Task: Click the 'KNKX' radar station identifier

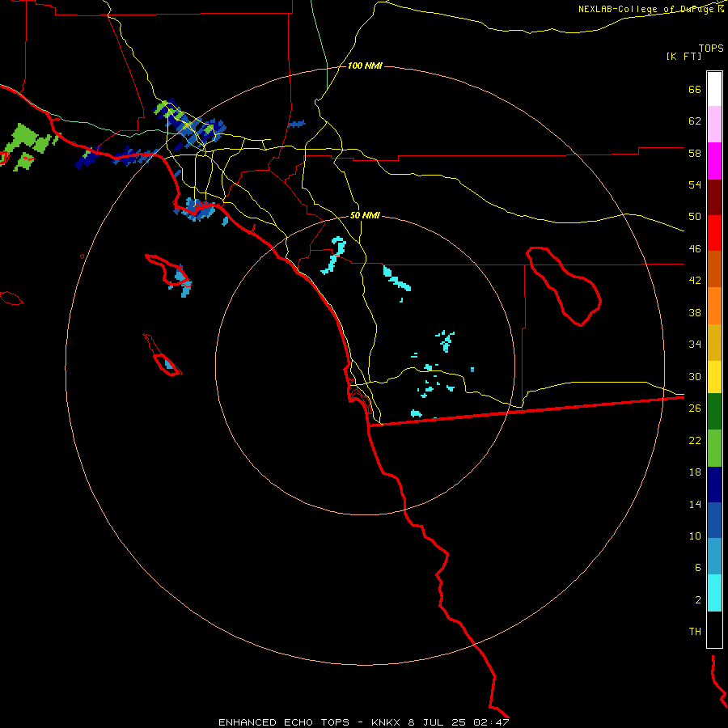Action: (387, 722)
